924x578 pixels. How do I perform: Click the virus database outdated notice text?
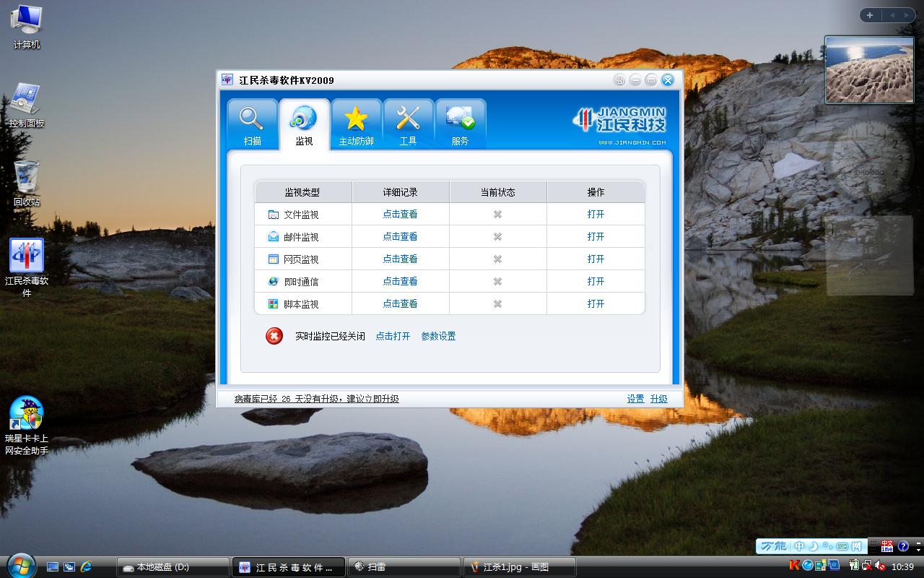click(x=316, y=399)
